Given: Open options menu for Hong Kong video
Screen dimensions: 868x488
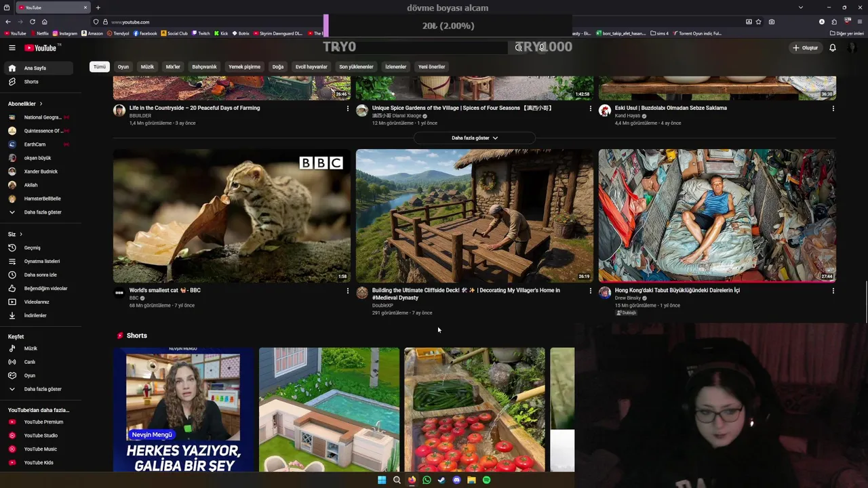Looking at the screenshot, I should click(x=833, y=291).
